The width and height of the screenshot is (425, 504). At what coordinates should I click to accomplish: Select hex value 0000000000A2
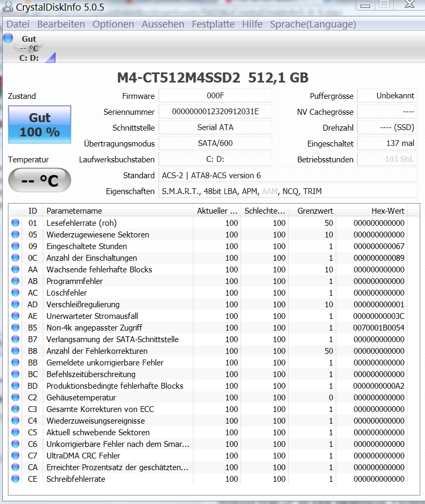(x=378, y=386)
